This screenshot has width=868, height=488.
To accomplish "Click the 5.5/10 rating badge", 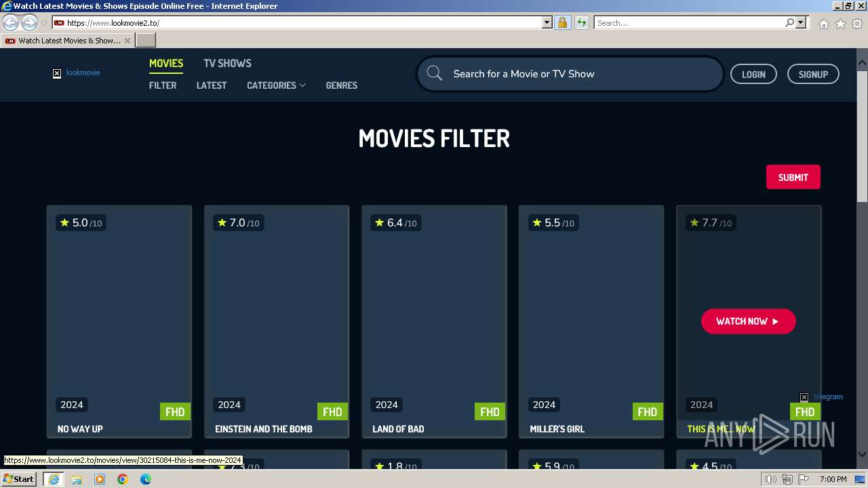I will pos(553,223).
